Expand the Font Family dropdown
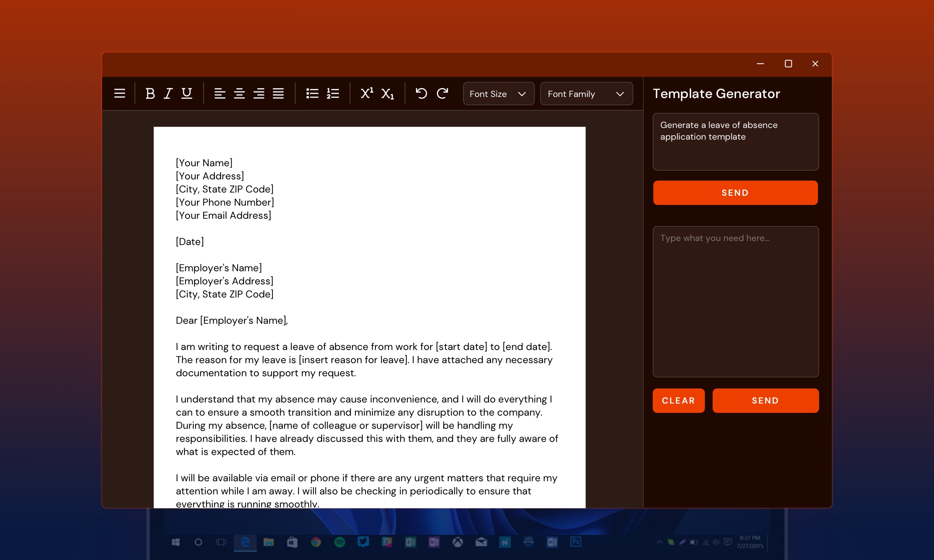Screen dimensions: 934x560 pos(586,94)
